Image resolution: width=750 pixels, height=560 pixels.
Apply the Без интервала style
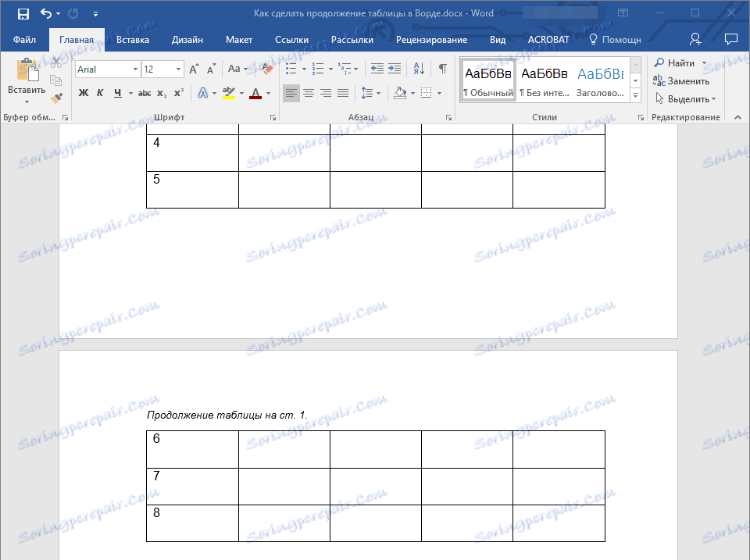545,80
